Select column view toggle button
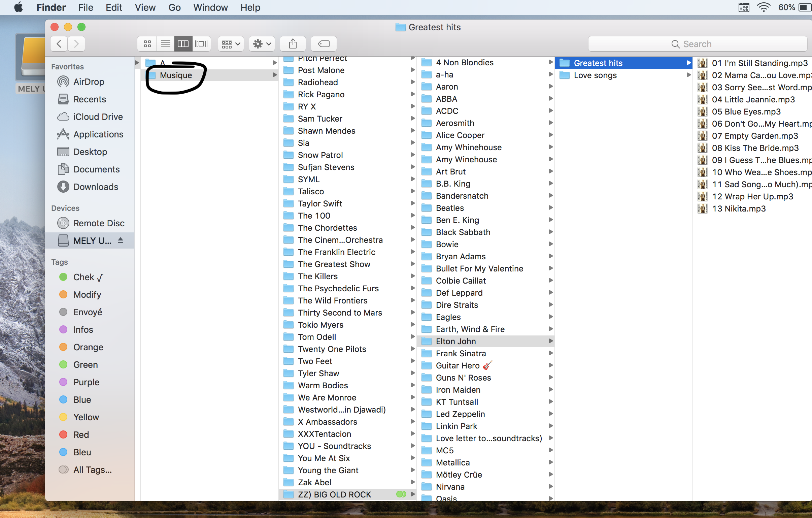Screen dimensions: 812x518 pyautogui.click(x=183, y=44)
